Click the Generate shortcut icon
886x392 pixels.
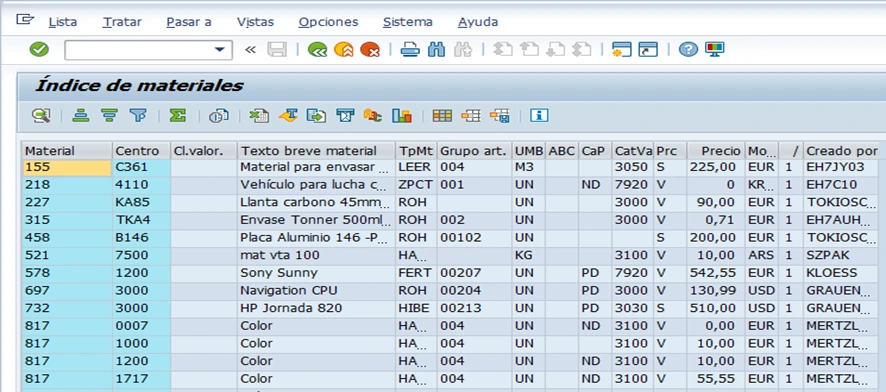pyautogui.click(x=648, y=50)
